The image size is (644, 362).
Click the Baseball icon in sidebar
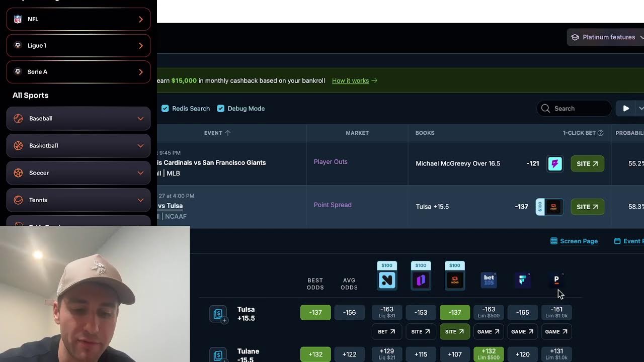click(18, 119)
